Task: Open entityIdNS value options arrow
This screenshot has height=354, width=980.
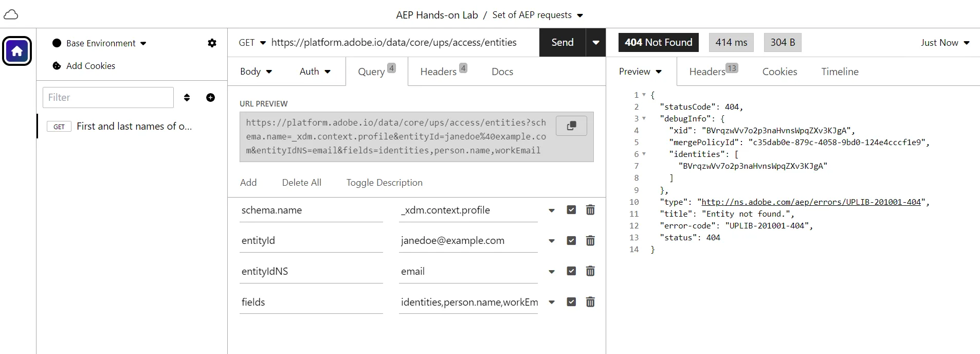Action: coord(552,272)
